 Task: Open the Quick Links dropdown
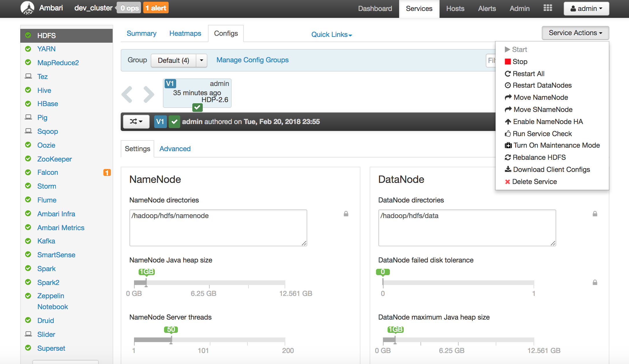coord(331,35)
